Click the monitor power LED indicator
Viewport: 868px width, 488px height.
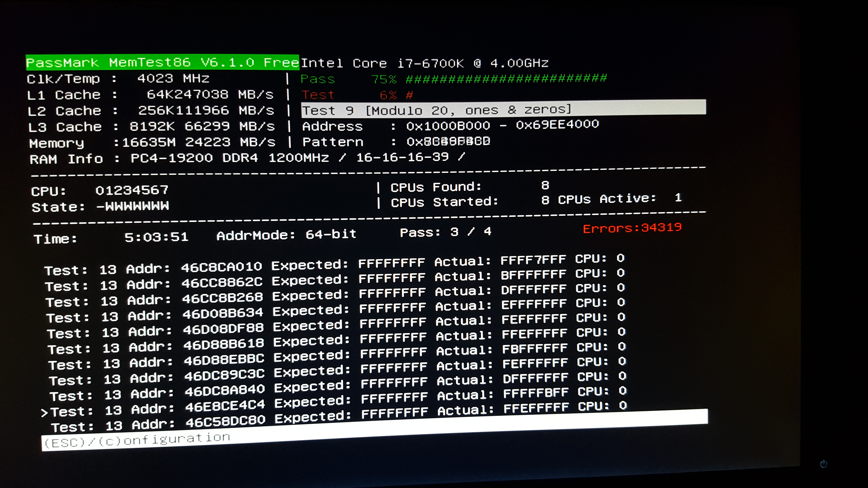(x=824, y=464)
